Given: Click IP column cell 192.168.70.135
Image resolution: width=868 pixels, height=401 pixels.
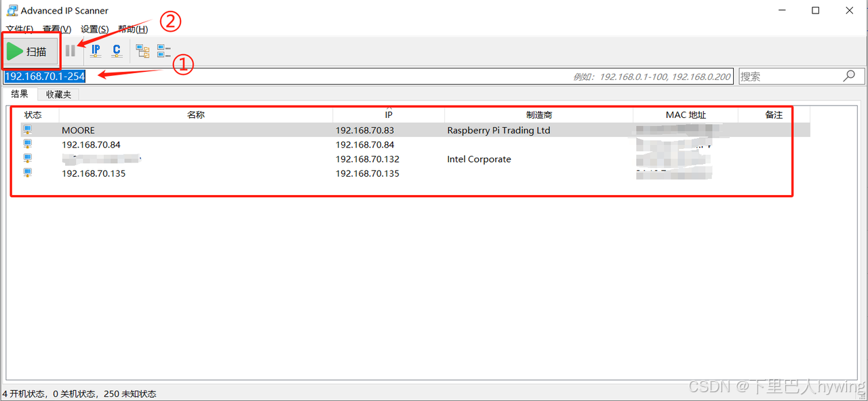Looking at the screenshot, I should [368, 173].
